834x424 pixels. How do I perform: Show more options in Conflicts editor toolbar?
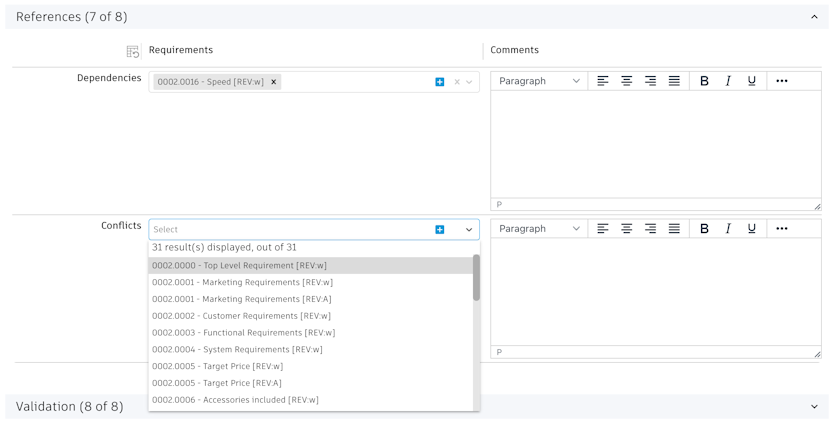click(x=782, y=229)
